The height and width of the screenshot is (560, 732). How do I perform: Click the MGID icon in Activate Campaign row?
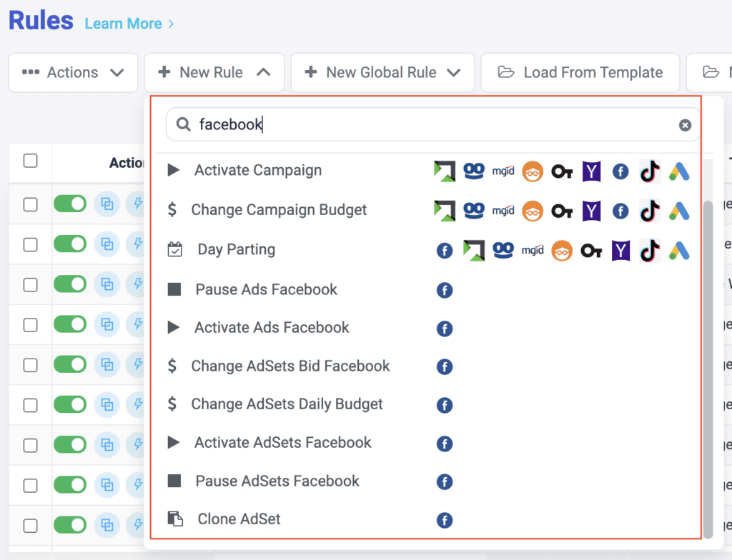503,171
